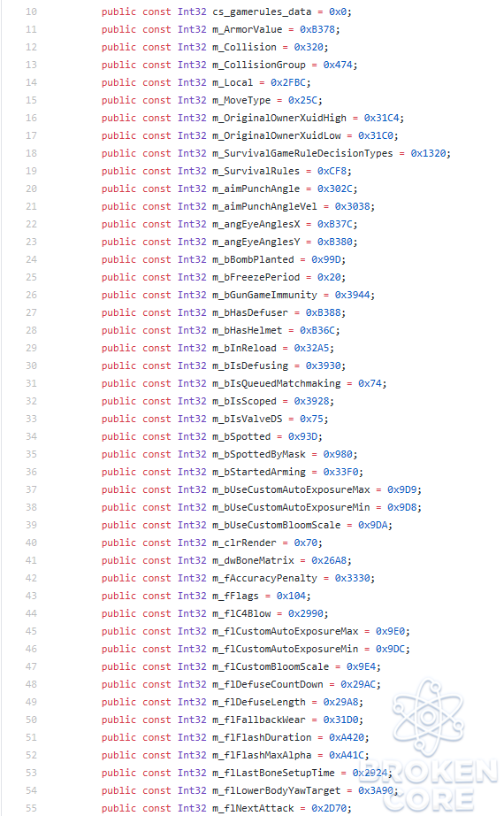Image resolution: width=504 pixels, height=816 pixels.
Task: Select line number 25
Action: [x=31, y=277]
